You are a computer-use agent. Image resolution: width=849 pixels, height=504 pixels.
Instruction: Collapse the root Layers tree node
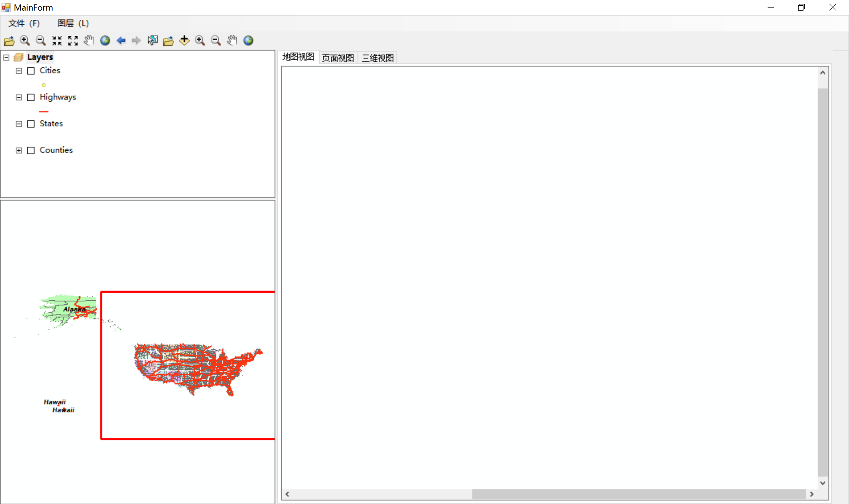[6, 57]
